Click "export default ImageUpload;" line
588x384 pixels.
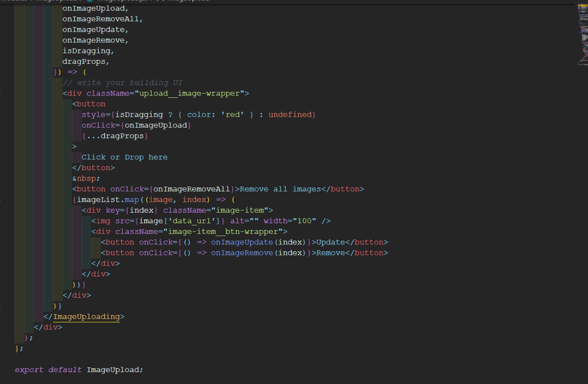coord(79,370)
